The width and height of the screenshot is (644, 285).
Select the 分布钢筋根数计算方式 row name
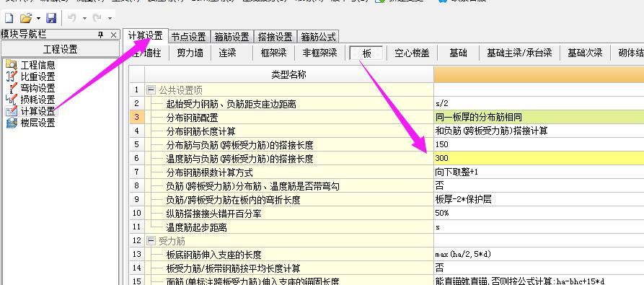(x=209, y=172)
